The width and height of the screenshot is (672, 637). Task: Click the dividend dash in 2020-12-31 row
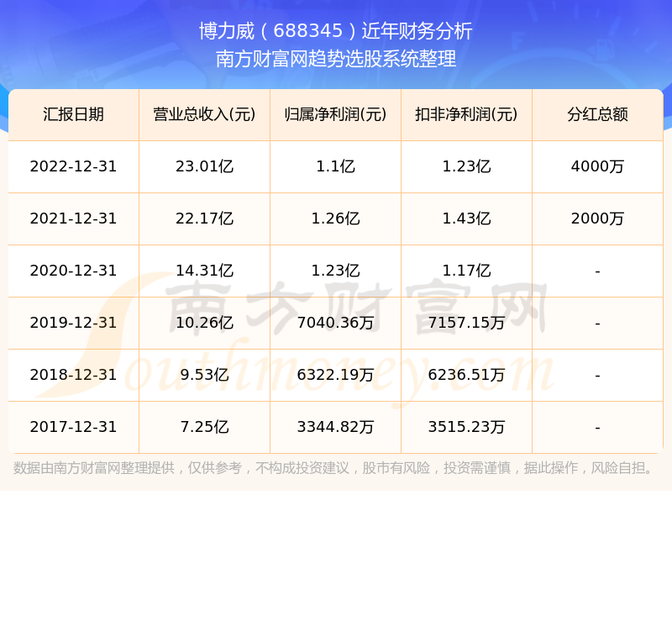(597, 271)
